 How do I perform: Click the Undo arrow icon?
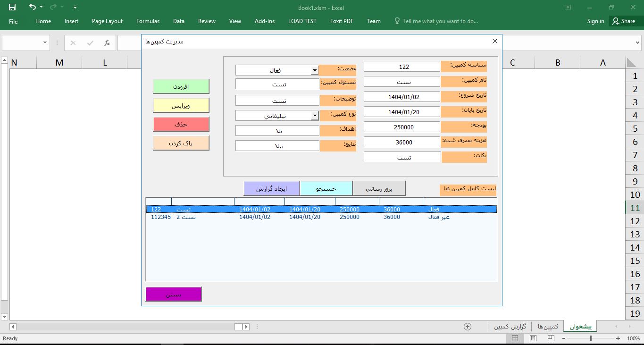pos(32,7)
